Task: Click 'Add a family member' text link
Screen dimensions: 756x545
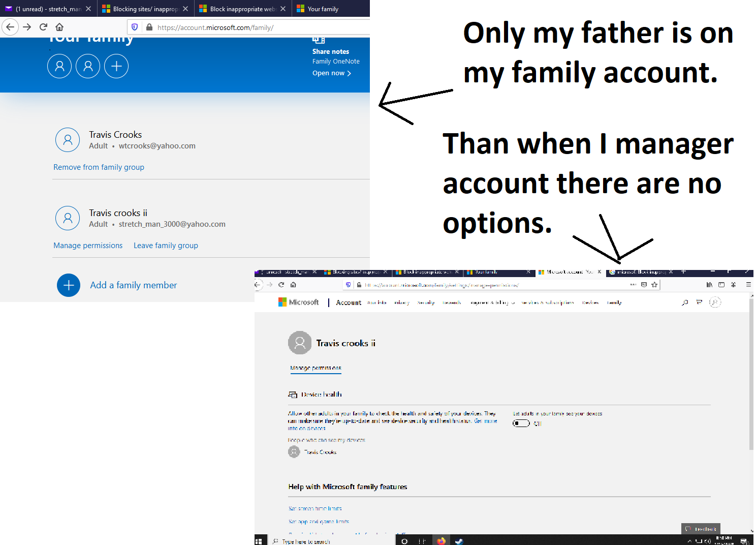Action: pyautogui.click(x=134, y=285)
